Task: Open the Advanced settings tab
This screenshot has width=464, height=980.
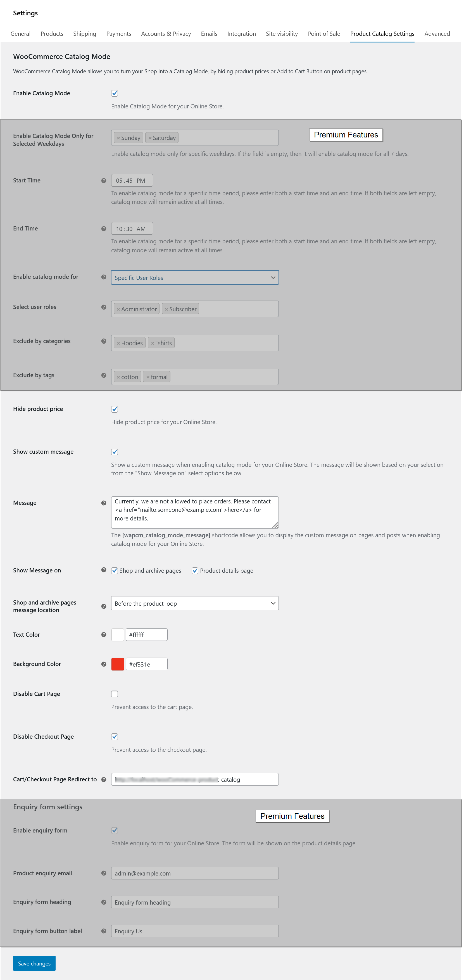Action: 437,34
